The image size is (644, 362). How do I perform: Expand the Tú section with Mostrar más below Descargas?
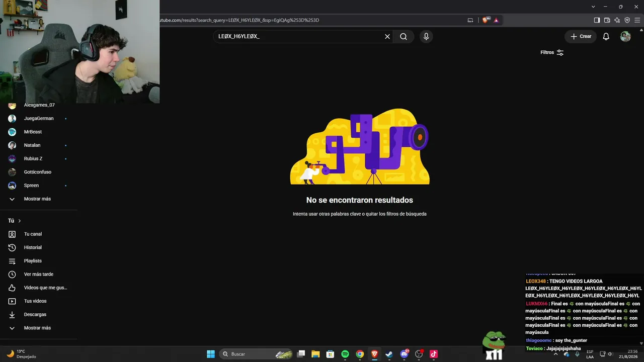coord(38,328)
